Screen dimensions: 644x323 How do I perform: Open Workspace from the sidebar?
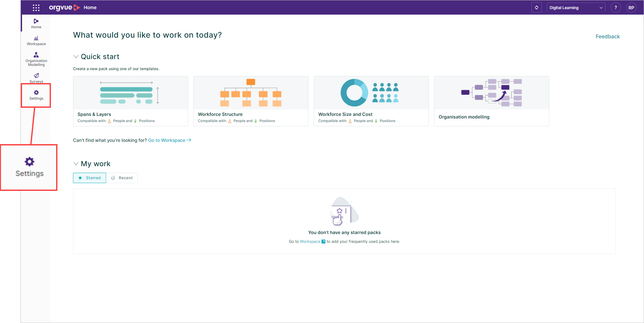point(36,40)
